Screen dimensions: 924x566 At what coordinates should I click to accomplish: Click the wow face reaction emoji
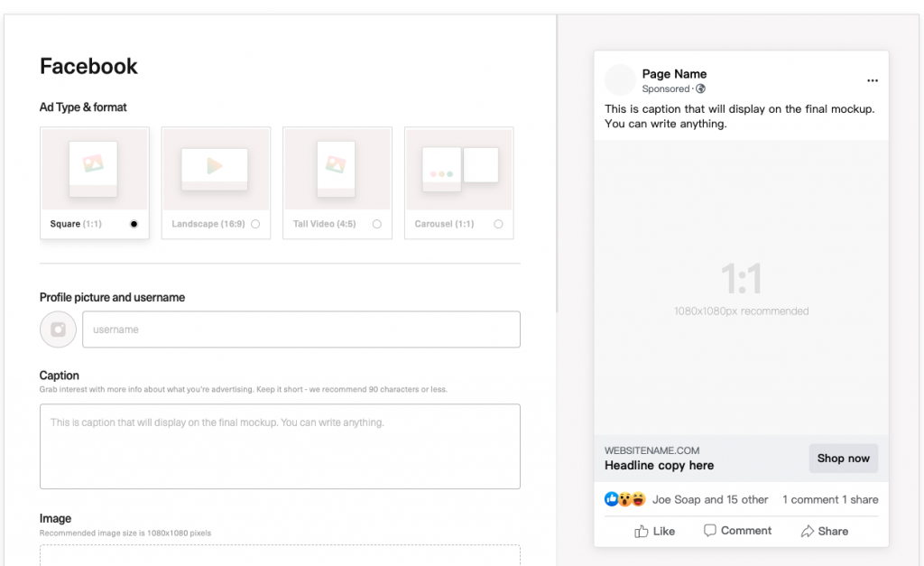click(x=623, y=499)
